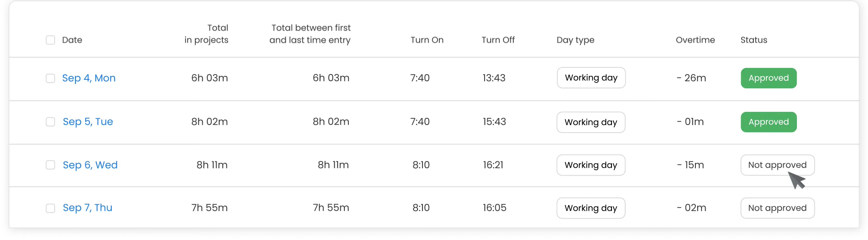Expand Working day selector for Sep 5

coord(591,122)
